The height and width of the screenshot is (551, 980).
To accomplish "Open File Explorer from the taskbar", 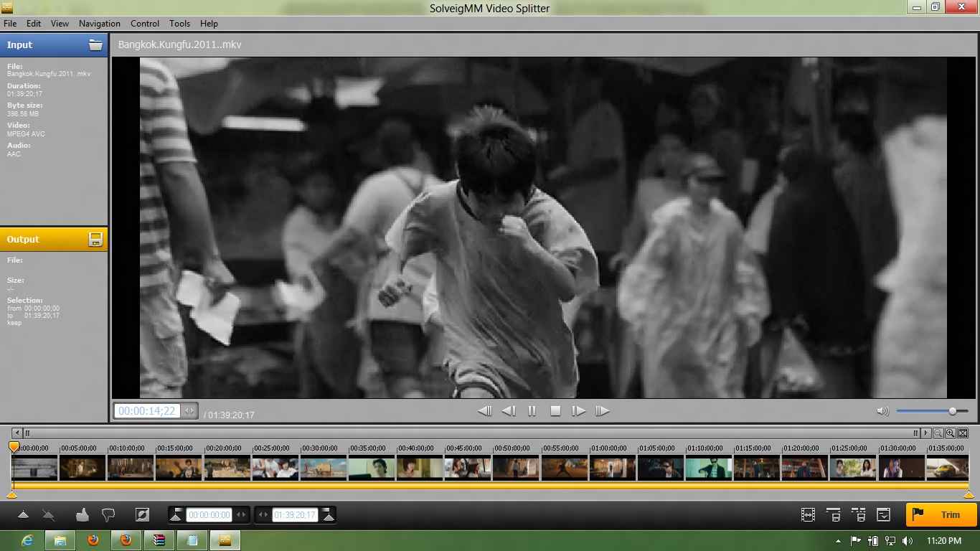I will [x=60, y=540].
